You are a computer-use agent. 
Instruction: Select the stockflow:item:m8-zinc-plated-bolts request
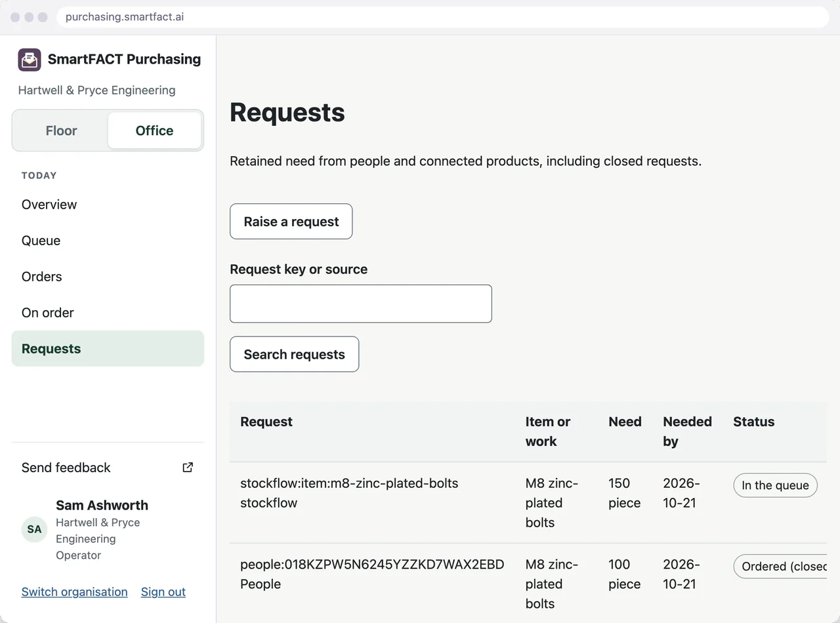tap(349, 483)
